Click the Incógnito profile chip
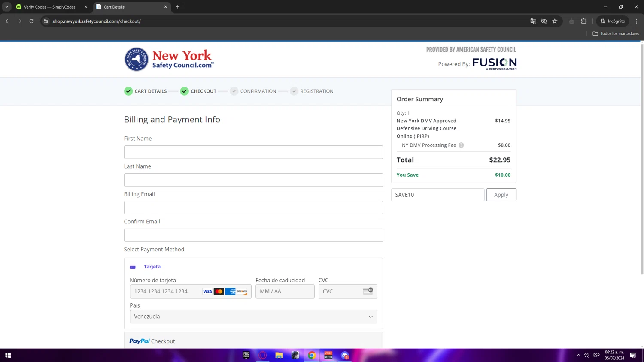Image resolution: width=644 pixels, height=362 pixels. [613, 21]
